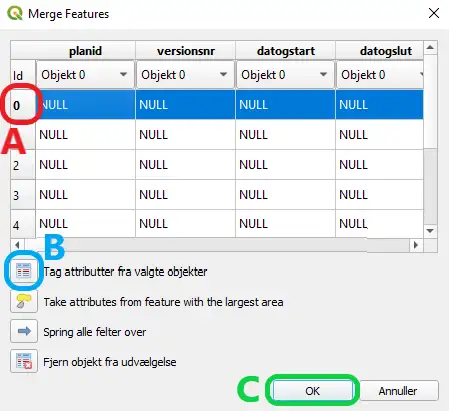Click the horizontal scrollbar right arrow
The image size is (449, 411).
click(x=416, y=245)
